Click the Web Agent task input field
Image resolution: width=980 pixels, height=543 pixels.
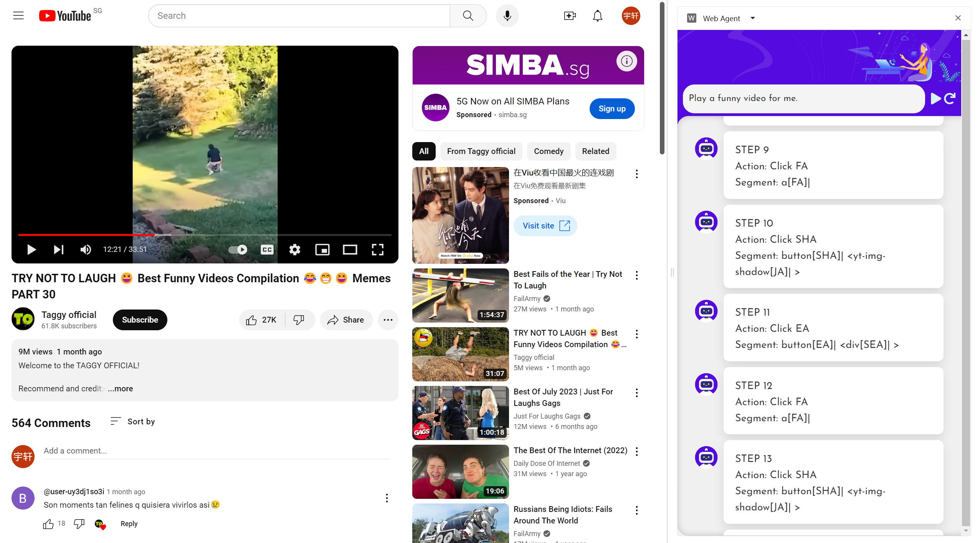click(x=804, y=99)
